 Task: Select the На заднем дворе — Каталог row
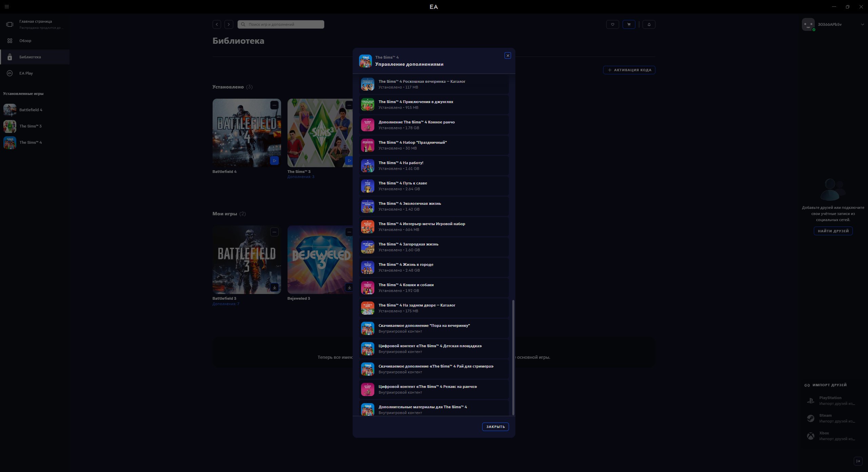[x=434, y=308]
